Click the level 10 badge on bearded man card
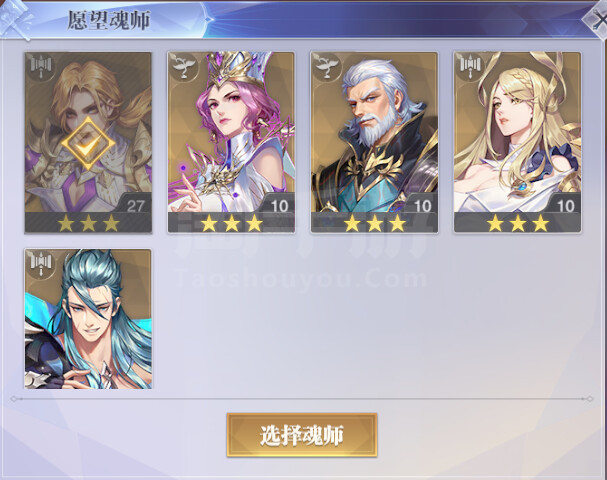 click(422, 205)
